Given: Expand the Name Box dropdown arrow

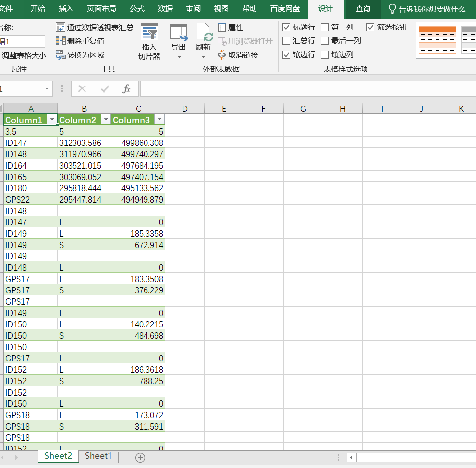Looking at the screenshot, I should coord(47,89).
